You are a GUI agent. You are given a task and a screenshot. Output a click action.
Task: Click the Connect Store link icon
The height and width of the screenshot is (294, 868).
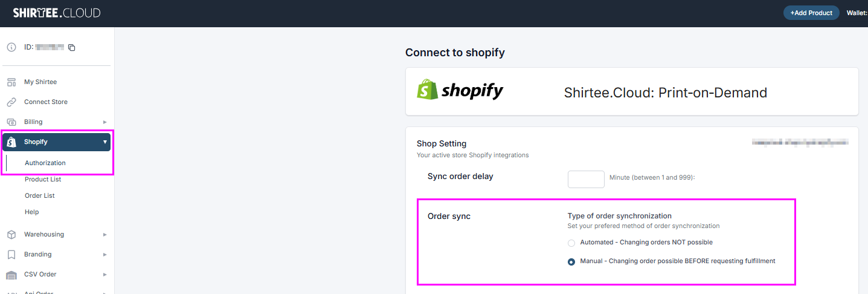pyautogui.click(x=11, y=102)
